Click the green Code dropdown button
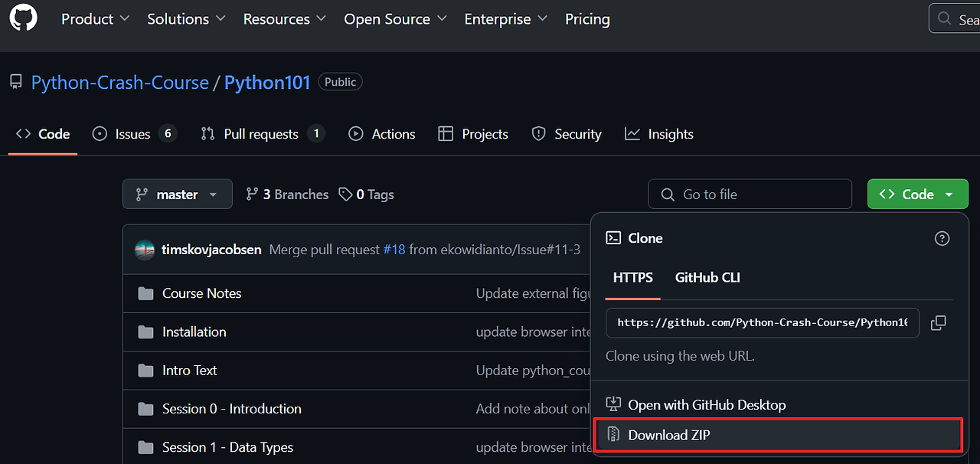Viewport: 980px width, 464px height. coord(917,194)
